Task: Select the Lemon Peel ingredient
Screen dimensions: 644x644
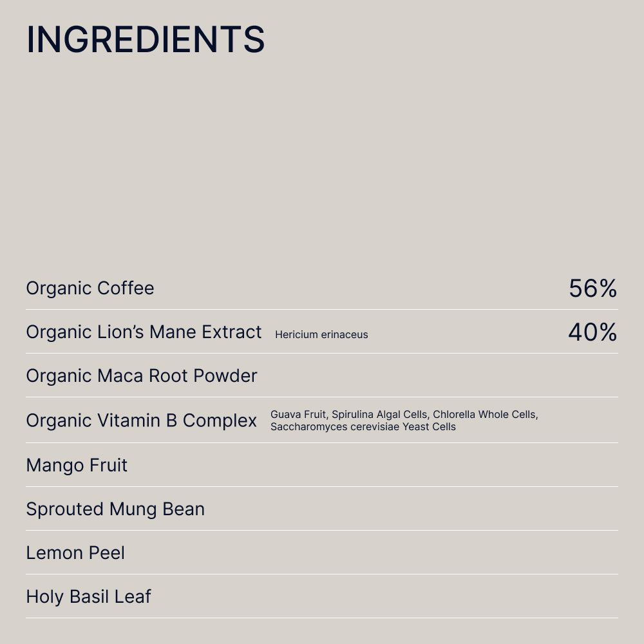Action: (75, 553)
